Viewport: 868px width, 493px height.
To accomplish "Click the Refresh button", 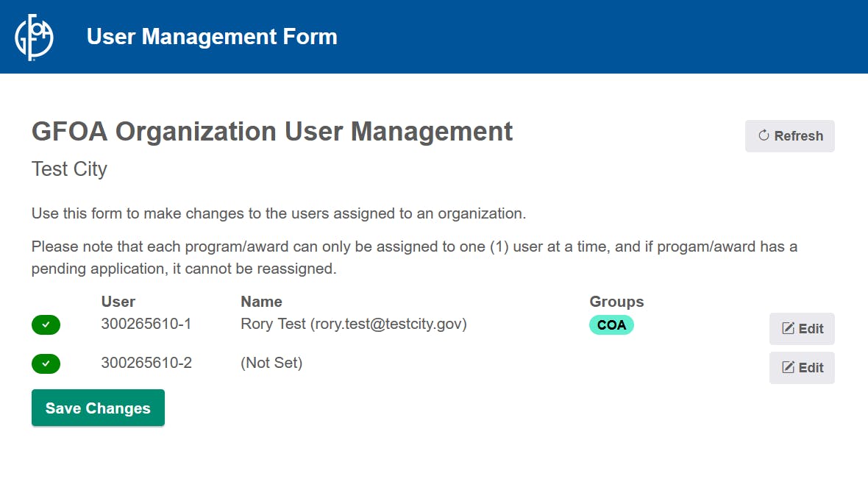I will [789, 135].
